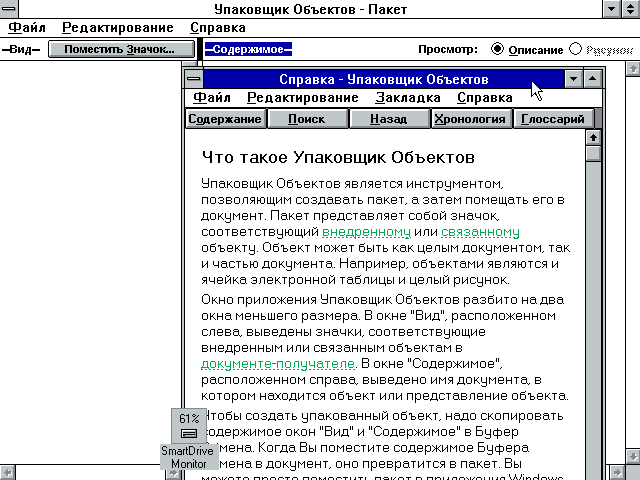Click the Назад button

pyautogui.click(x=388, y=119)
